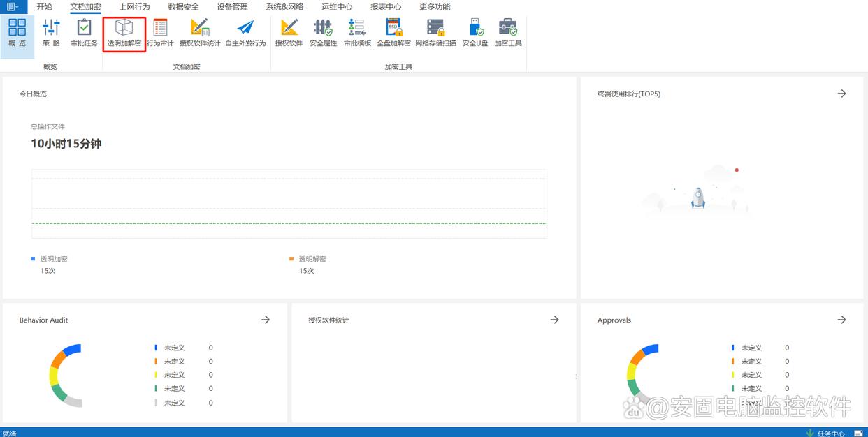The image size is (868, 437).
Task: Open the 透明加解密 tool
Action: point(124,33)
